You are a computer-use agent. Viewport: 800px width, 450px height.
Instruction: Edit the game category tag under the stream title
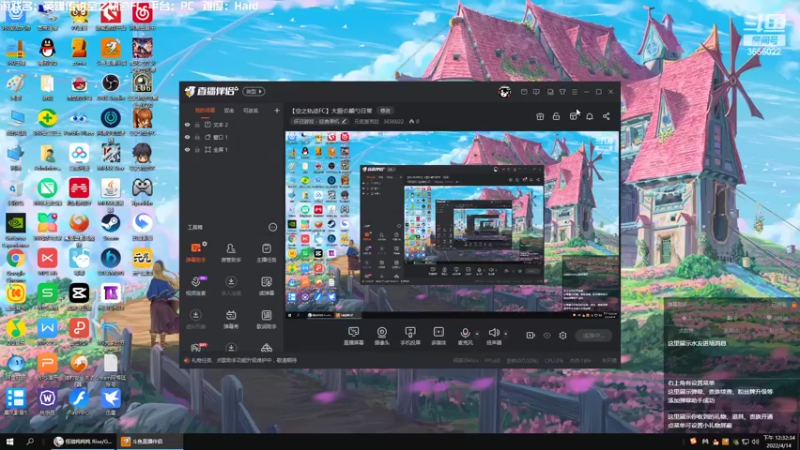[319, 122]
